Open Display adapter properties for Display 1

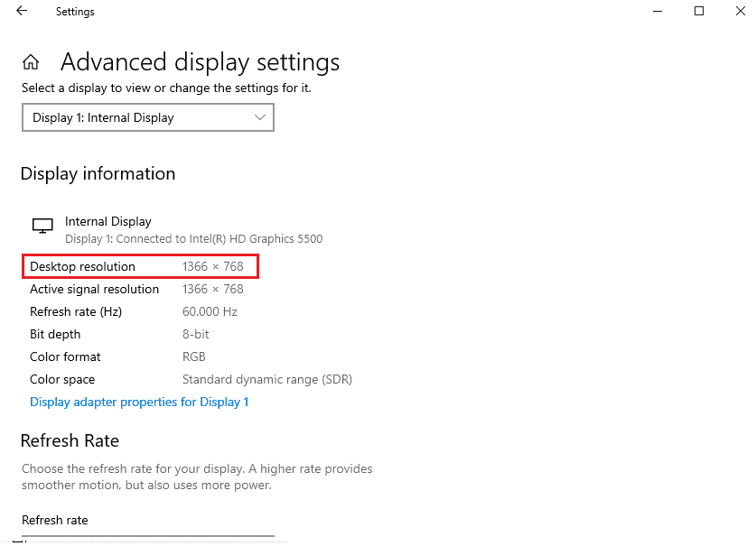point(139,402)
